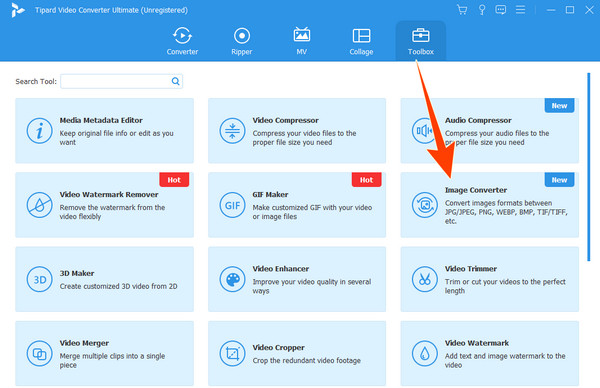Click the Video Watermark Remover icon
Viewport: 600px width, 388px height.
(x=39, y=205)
